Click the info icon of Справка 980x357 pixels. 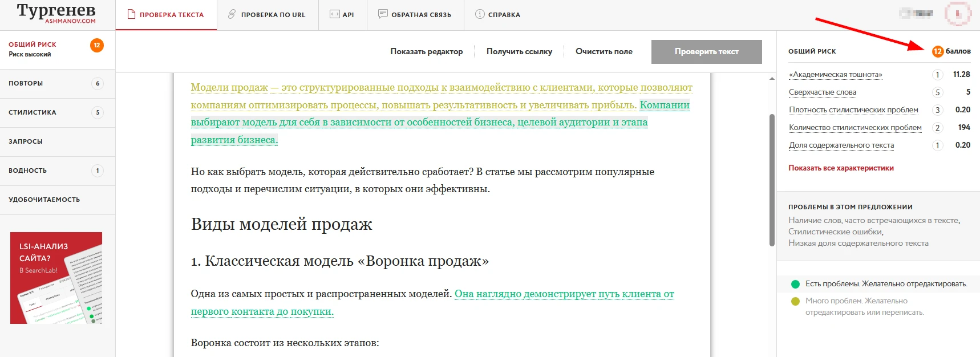[480, 14]
